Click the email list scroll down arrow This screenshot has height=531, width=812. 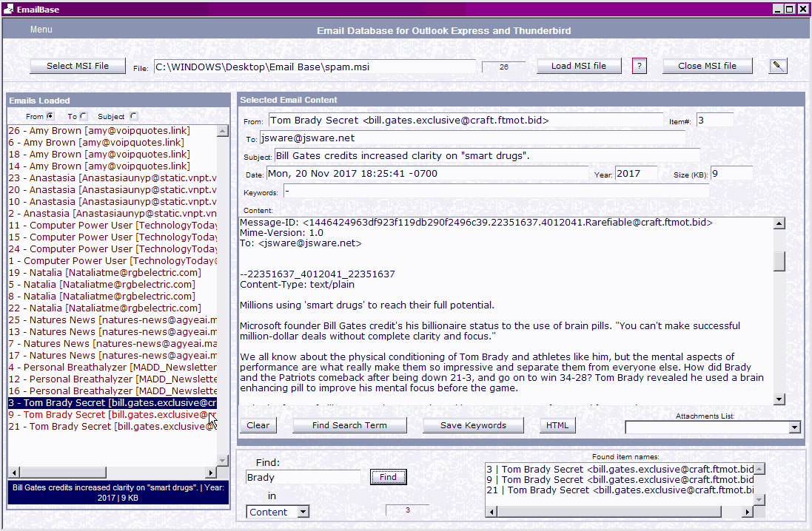click(x=222, y=460)
